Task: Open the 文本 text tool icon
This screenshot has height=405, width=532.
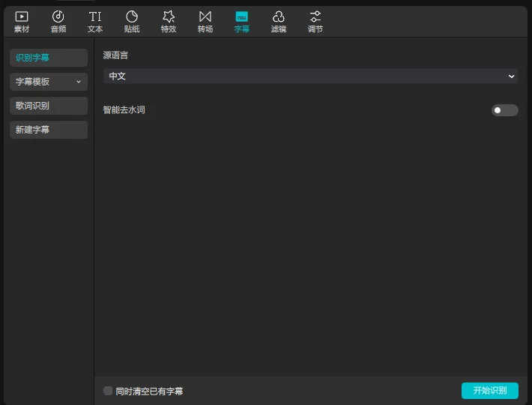Action: pyautogui.click(x=95, y=16)
